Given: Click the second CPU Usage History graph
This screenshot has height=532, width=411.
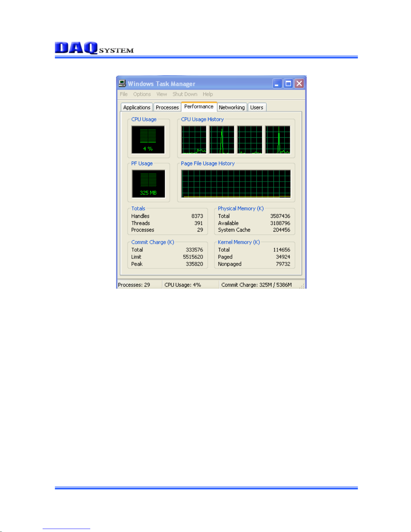Looking at the screenshot, I should [222, 140].
